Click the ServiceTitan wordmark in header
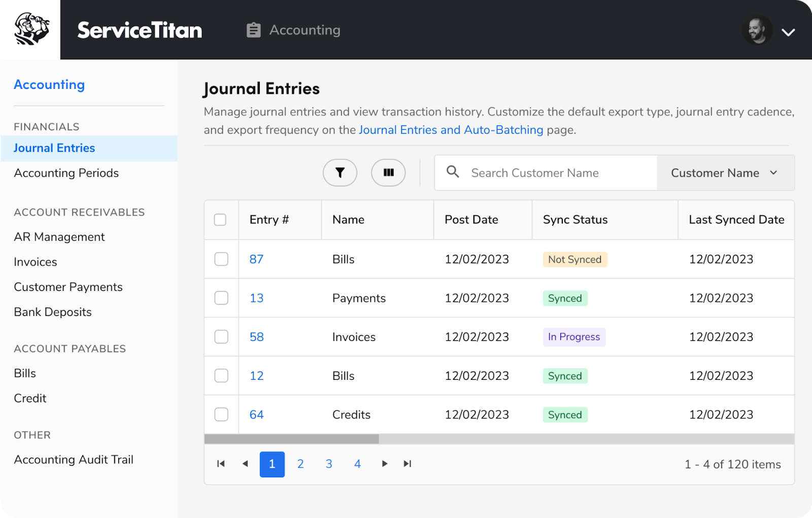Screen dimensions: 812x518 coord(140,30)
